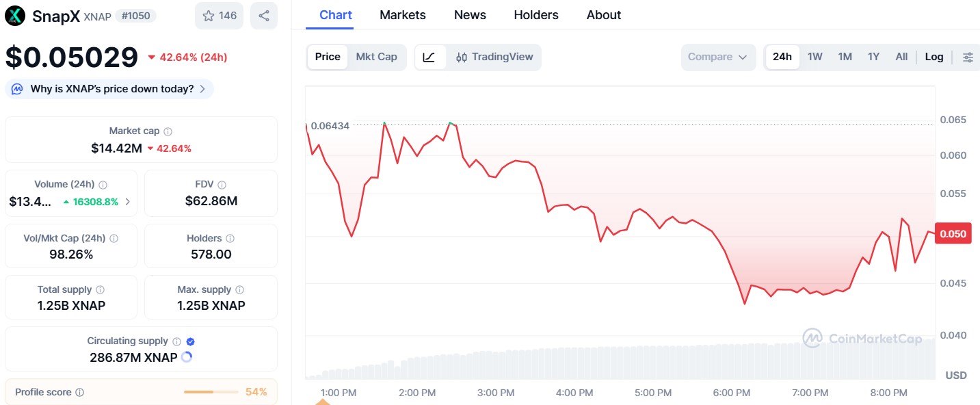Image resolution: width=980 pixels, height=405 pixels.
Task: Click the Profile score progress bar
Action: coord(211,392)
